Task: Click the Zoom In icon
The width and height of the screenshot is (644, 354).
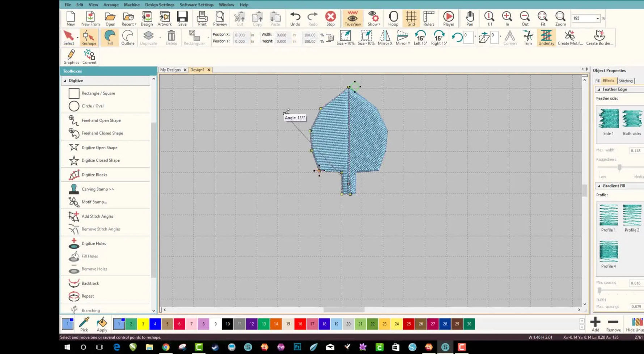Action: 507,18
